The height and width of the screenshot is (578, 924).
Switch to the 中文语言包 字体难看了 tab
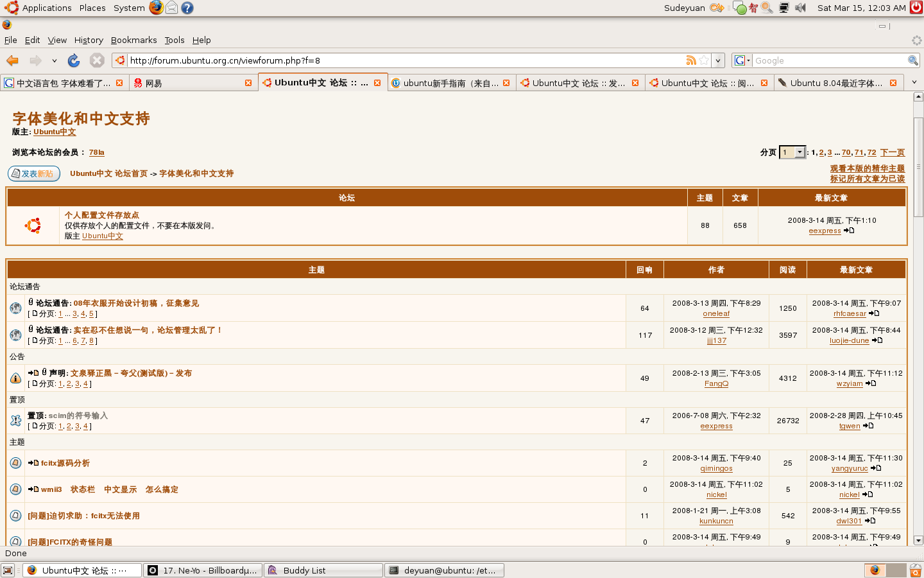coord(64,83)
